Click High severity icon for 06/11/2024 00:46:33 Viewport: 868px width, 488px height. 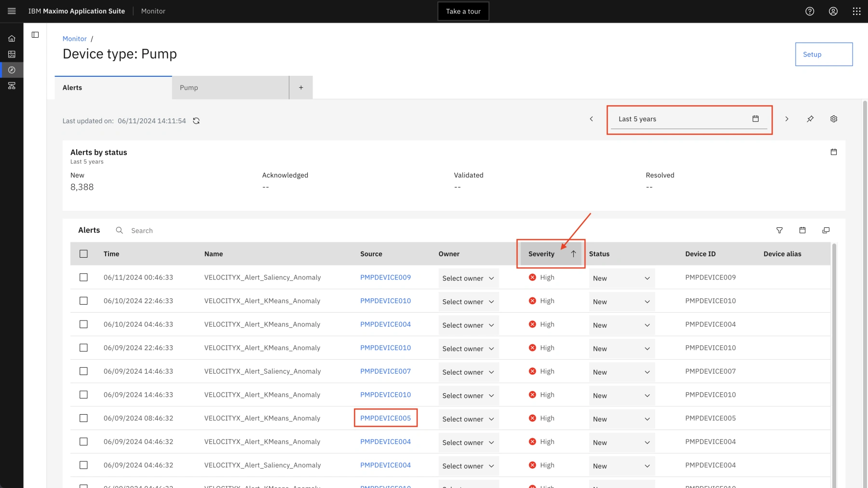[532, 277]
